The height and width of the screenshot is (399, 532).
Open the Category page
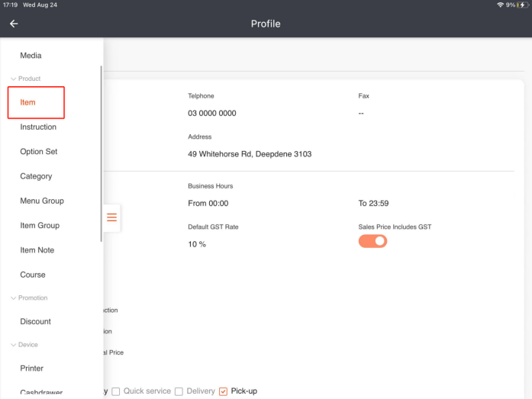tap(36, 176)
